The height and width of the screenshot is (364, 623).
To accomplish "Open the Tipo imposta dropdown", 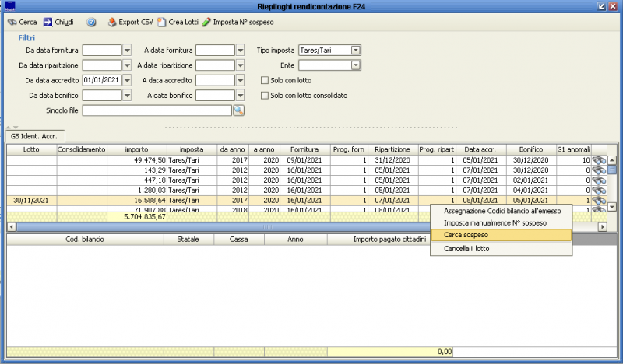I will (356, 51).
